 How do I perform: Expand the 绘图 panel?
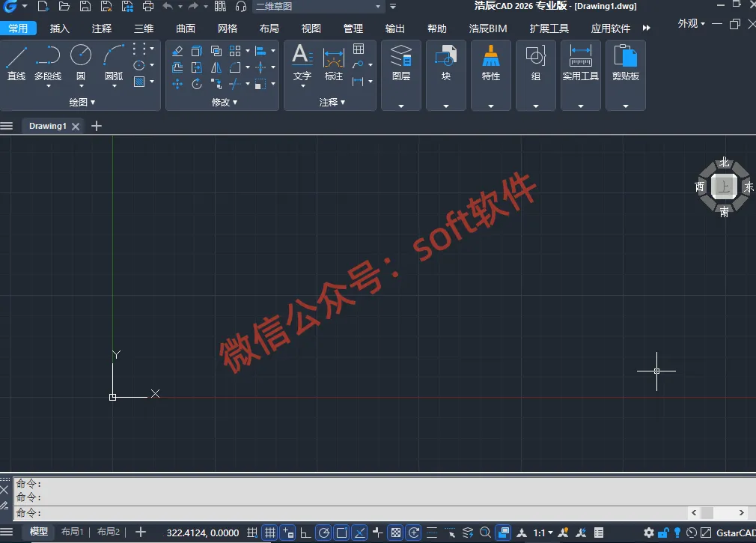pyautogui.click(x=82, y=103)
